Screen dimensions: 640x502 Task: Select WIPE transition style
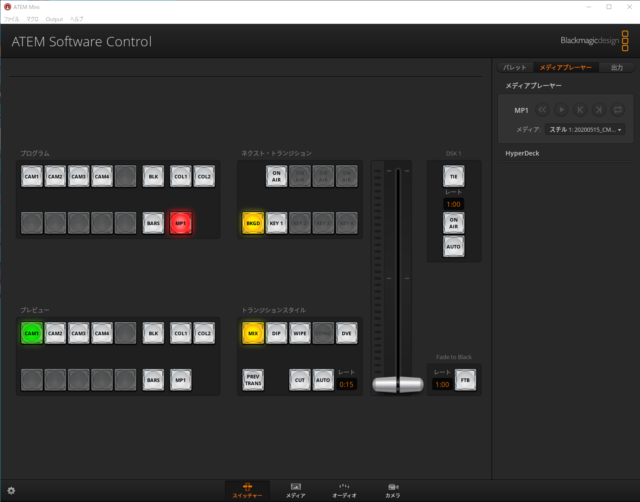(x=300, y=333)
